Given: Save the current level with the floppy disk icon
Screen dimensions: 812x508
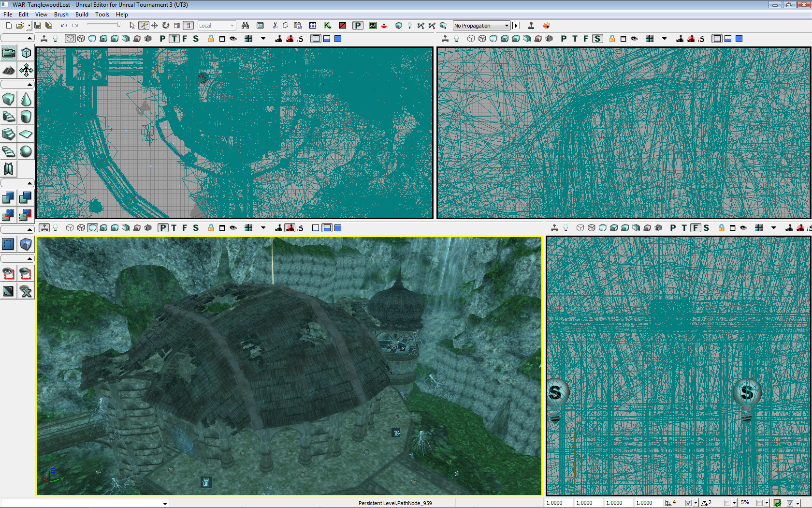Looking at the screenshot, I should 38,26.
